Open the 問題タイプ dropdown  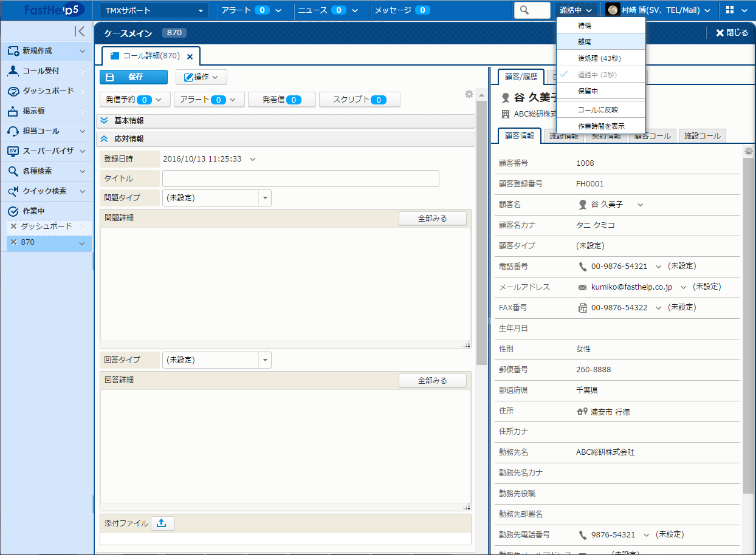[x=264, y=198]
